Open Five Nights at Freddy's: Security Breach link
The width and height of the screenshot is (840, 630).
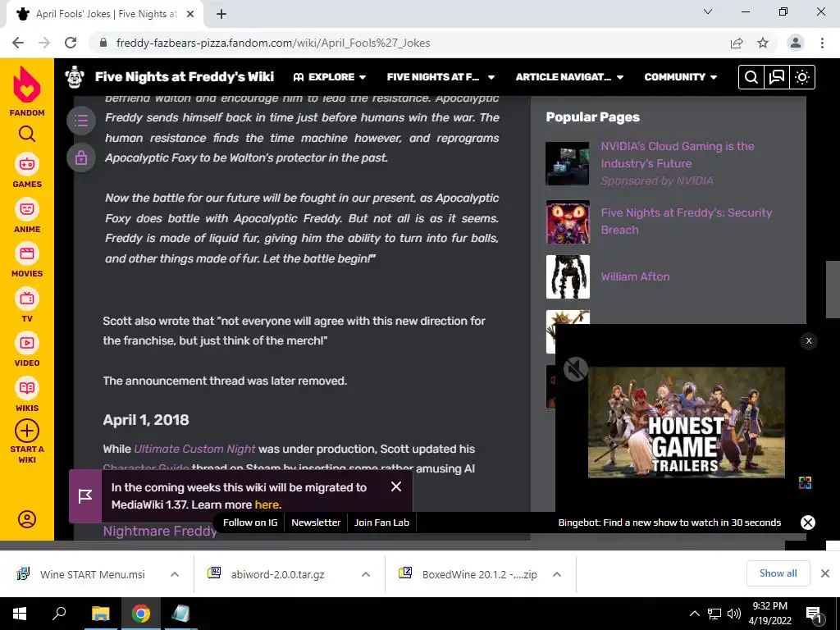click(x=687, y=221)
